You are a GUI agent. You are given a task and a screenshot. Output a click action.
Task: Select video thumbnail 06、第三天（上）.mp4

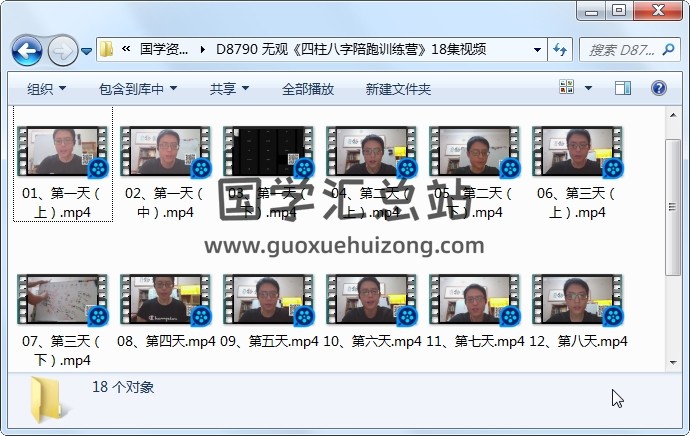[577, 152]
